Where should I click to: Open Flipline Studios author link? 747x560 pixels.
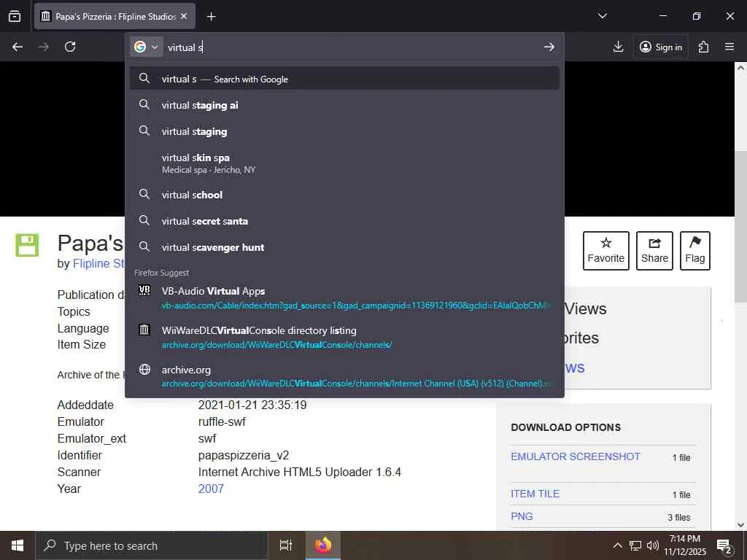tap(98, 263)
